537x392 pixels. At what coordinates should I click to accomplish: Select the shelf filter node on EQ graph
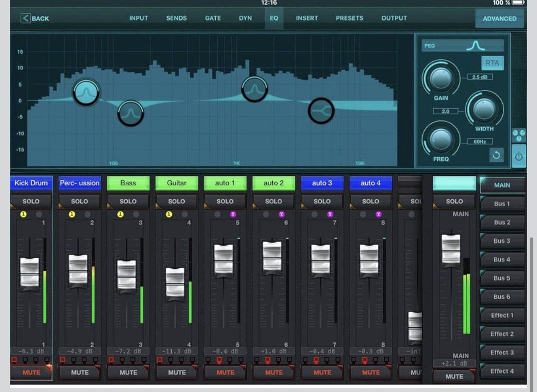point(321,111)
